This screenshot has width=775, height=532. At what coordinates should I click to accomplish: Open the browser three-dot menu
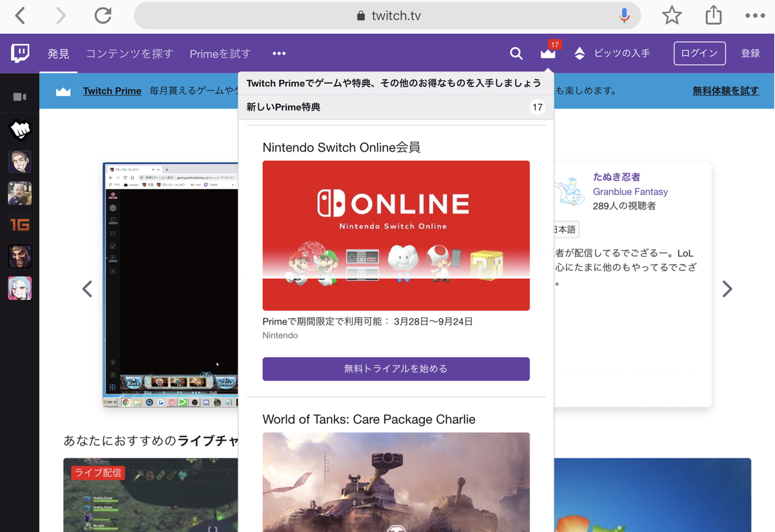pos(755,15)
